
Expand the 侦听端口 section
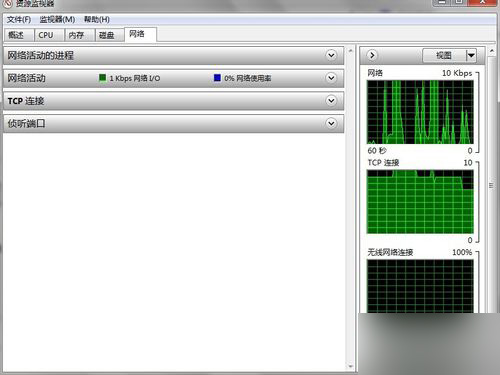coord(331,123)
